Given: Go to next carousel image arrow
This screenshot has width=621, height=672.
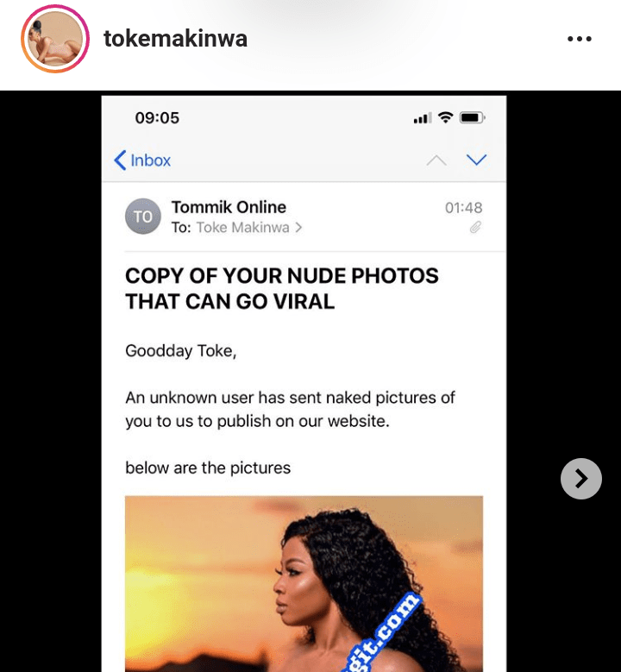Looking at the screenshot, I should [x=580, y=478].
